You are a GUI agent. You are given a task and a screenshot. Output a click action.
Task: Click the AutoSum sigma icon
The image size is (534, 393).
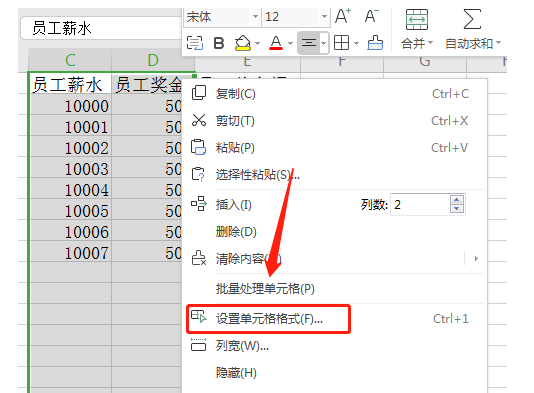point(472,19)
